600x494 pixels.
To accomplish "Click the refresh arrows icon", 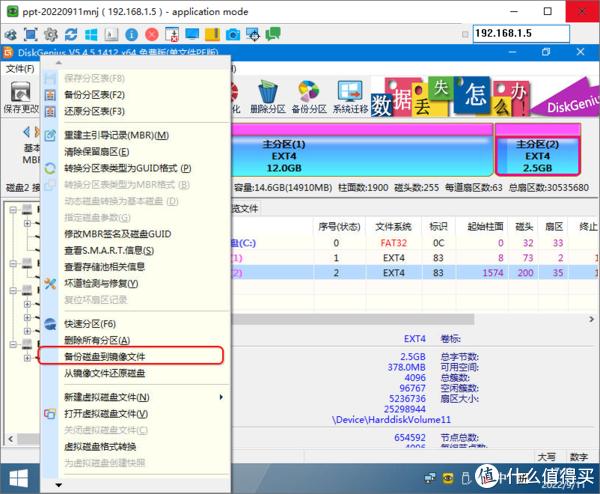I will [71, 34].
